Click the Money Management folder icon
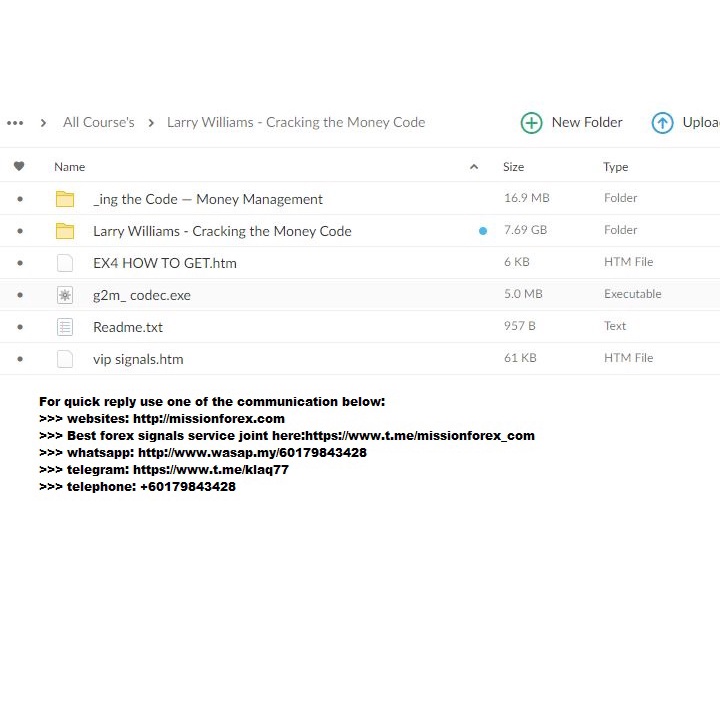Viewport: 720px width, 720px height. [65, 199]
